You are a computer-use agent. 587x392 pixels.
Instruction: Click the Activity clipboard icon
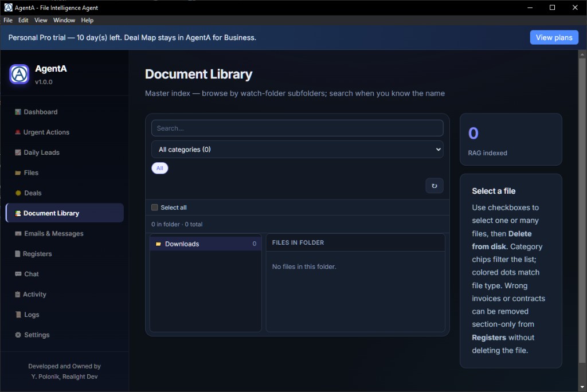[x=17, y=294]
